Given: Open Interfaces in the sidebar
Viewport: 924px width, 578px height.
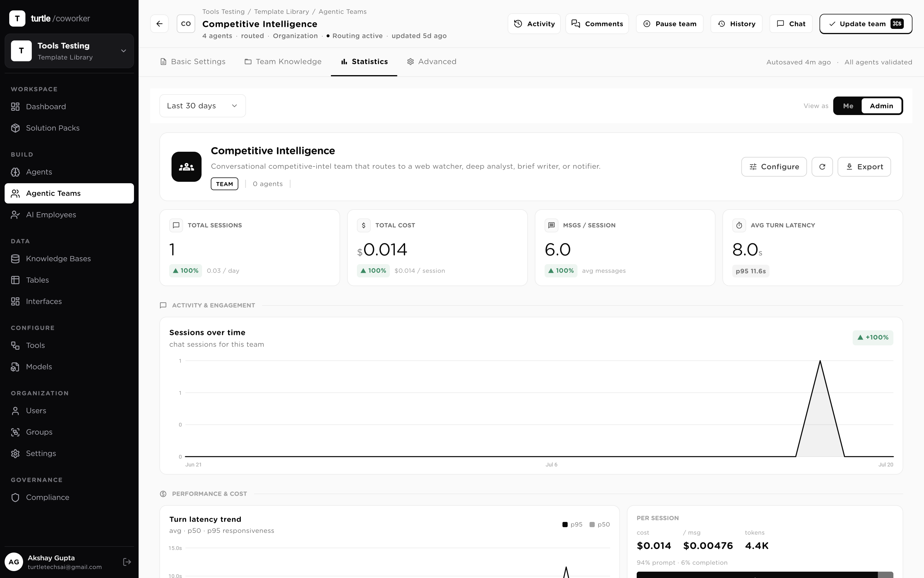Looking at the screenshot, I should (x=69, y=302).
